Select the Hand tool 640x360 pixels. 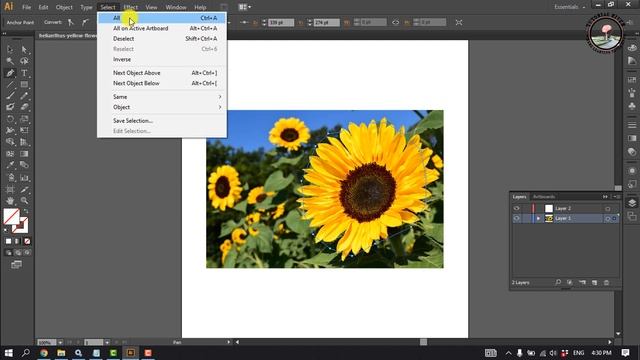pos(10,200)
